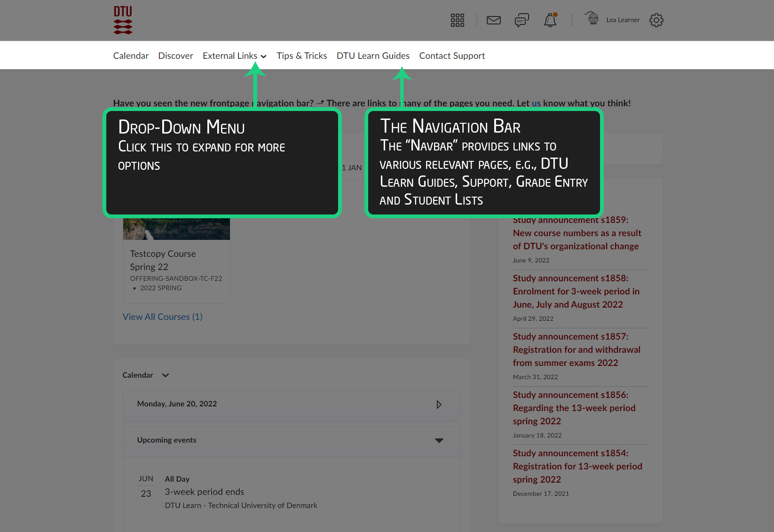The width and height of the screenshot is (774, 532).
Task: Open the Testcopy Course Spring 22 tile
Action: [x=163, y=260]
